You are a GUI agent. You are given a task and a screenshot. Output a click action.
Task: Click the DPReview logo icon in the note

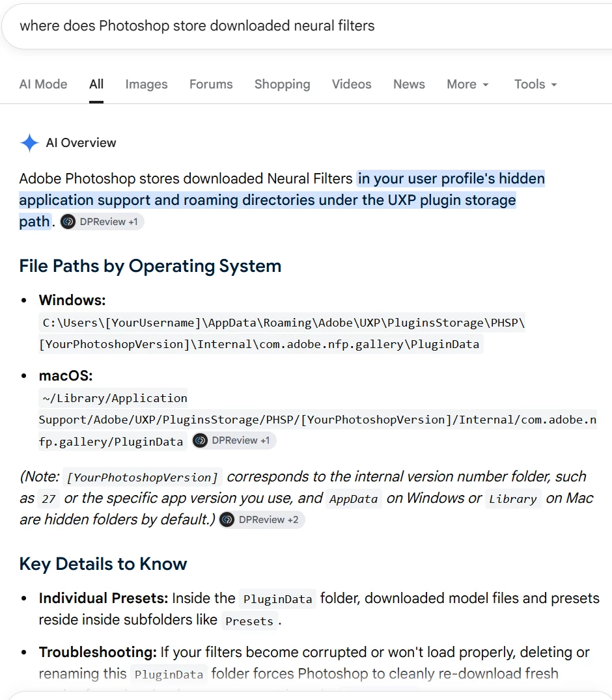pos(227,520)
